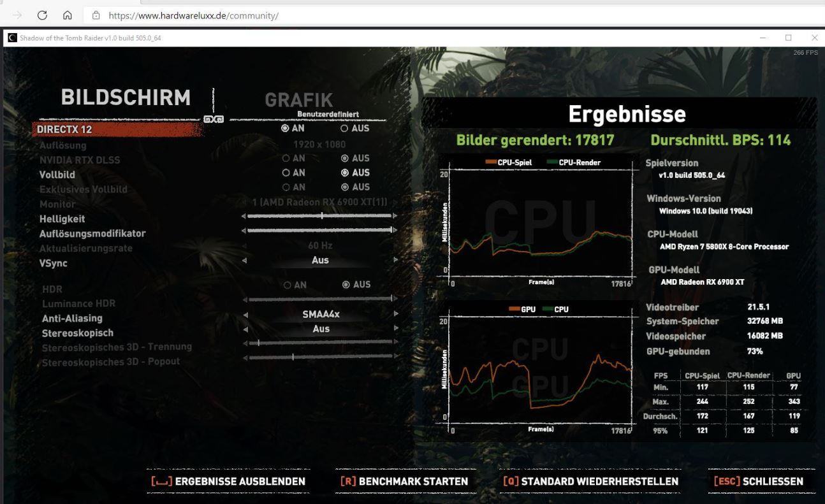
Task: Click the 1920 x 1080 resolution value
Action: point(319,144)
